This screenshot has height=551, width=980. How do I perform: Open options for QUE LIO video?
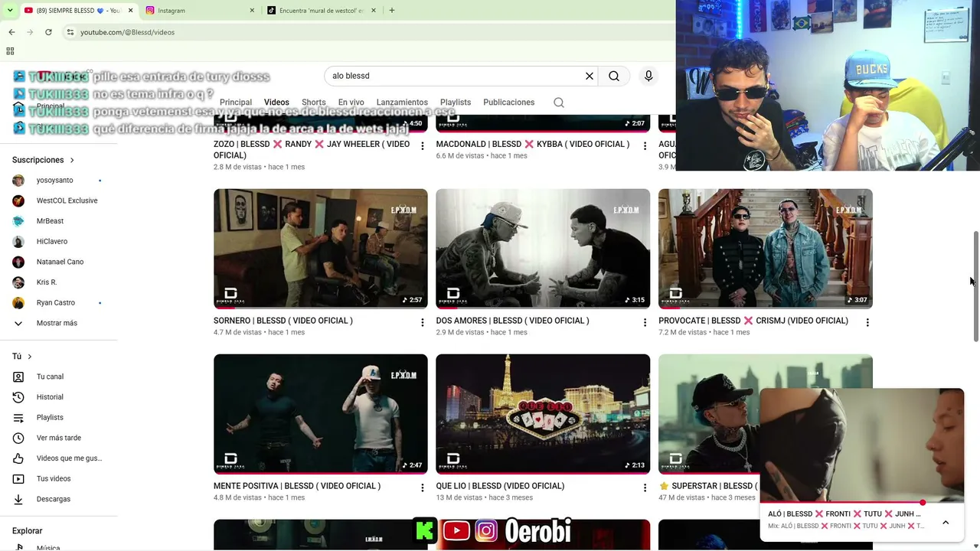click(x=645, y=488)
